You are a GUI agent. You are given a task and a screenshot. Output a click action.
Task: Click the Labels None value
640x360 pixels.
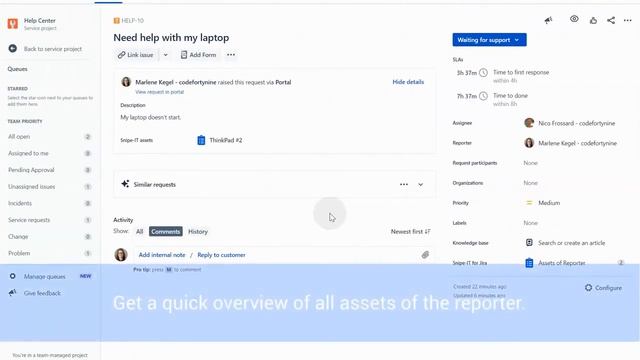[530, 223]
